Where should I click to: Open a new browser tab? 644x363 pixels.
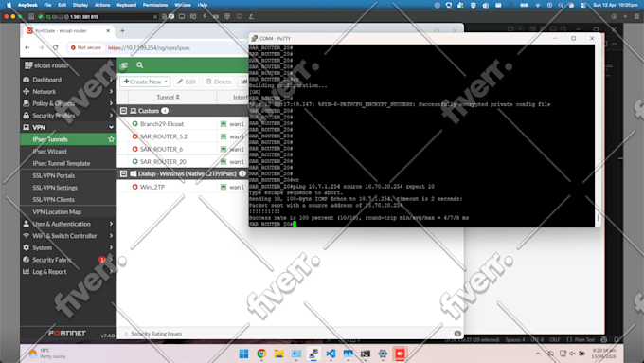coord(122,31)
